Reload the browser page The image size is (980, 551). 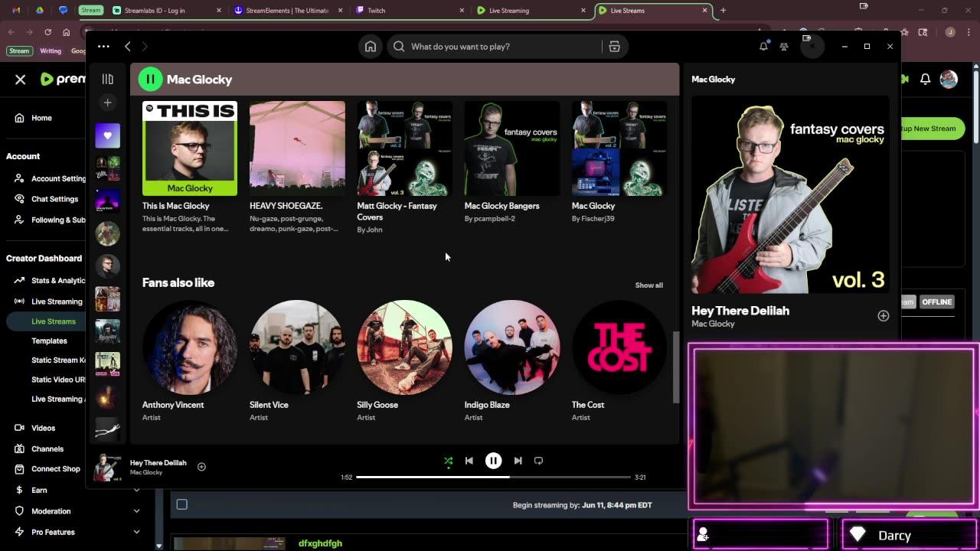click(x=47, y=32)
